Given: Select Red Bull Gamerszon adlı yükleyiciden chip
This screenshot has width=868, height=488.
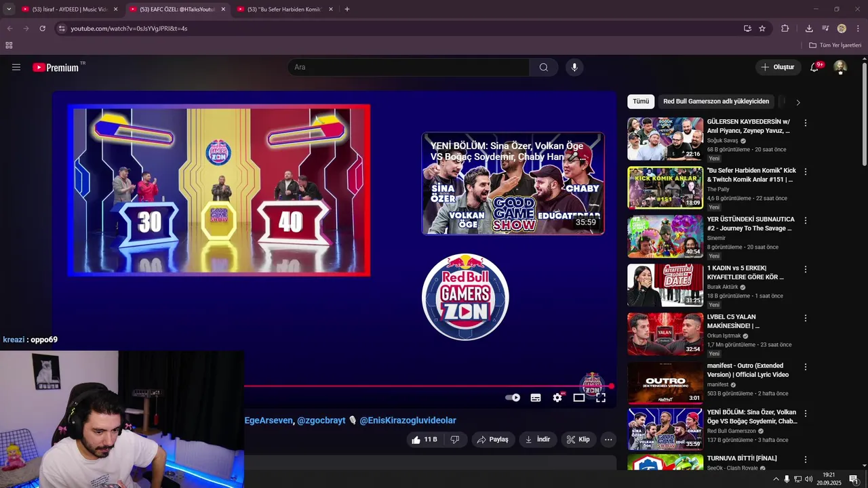Looking at the screenshot, I should point(716,102).
